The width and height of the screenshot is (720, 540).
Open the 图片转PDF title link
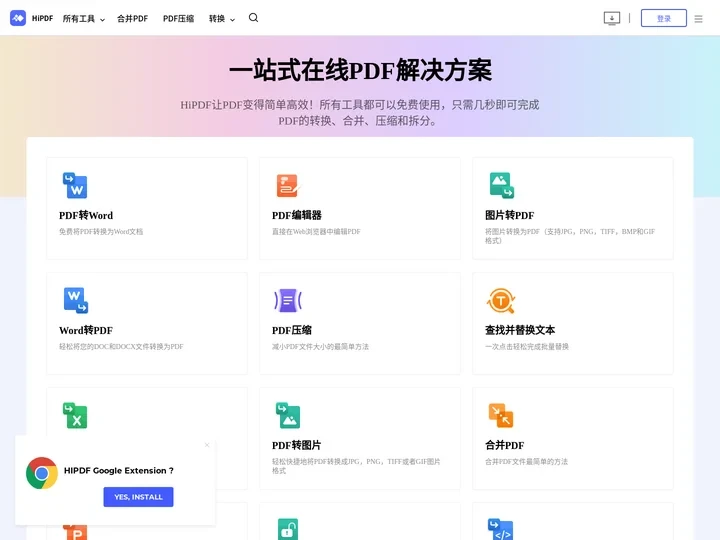pos(510,215)
